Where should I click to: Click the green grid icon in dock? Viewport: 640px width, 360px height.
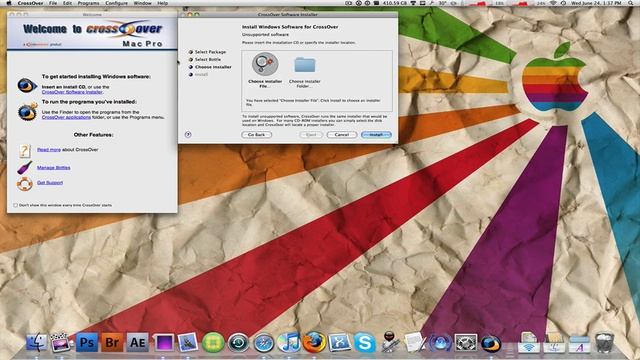pyautogui.click(x=213, y=342)
